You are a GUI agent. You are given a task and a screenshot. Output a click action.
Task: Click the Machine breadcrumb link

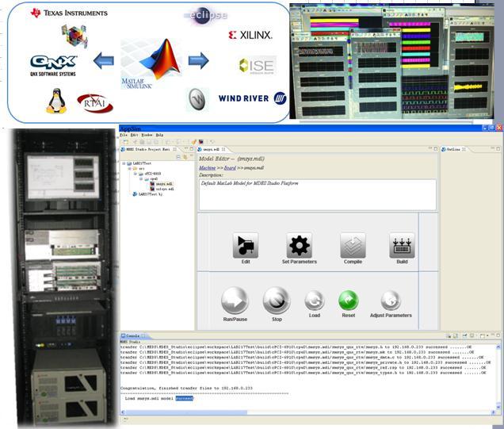click(208, 168)
